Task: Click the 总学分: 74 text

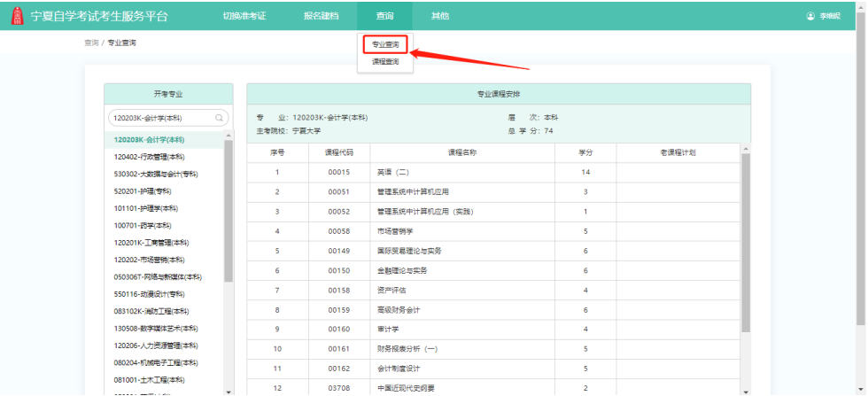Action: [x=531, y=131]
